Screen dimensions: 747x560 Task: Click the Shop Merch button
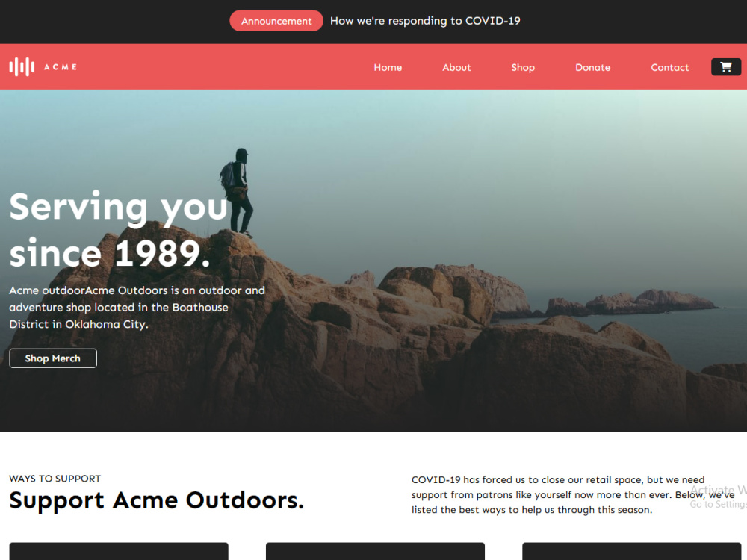[53, 358]
